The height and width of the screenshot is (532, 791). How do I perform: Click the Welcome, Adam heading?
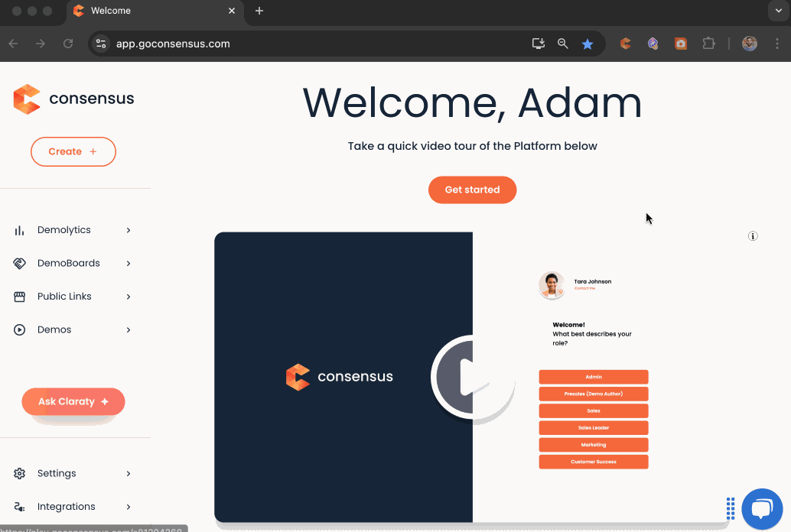pos(472,103)
